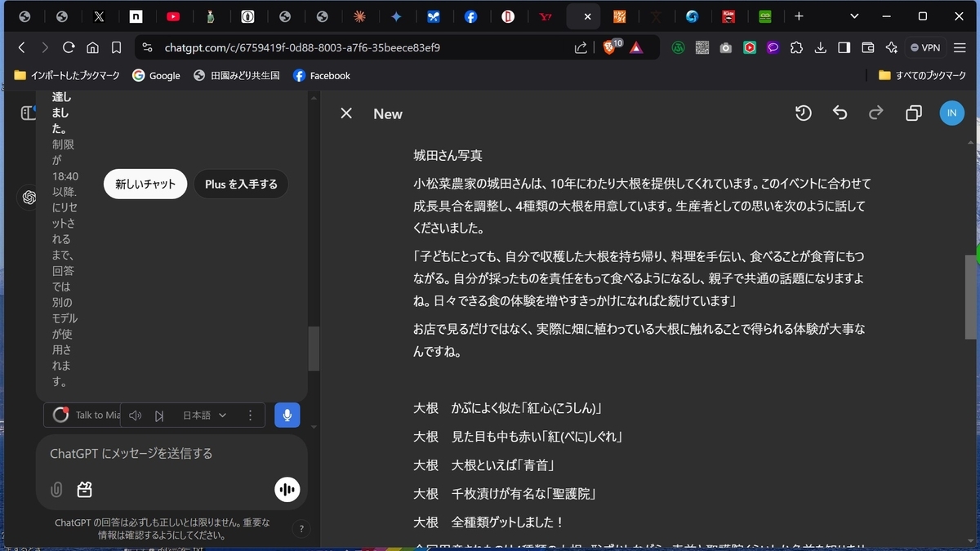
Task: Open the extensions puzzle menu
Action: point(796,47)
